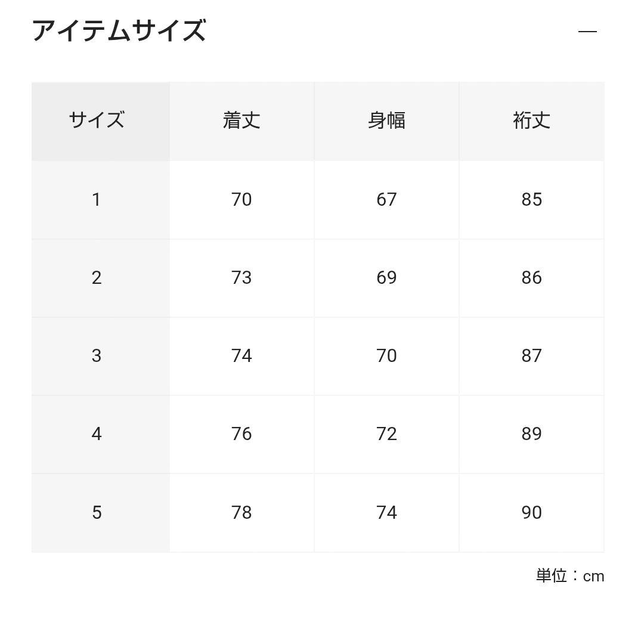This screenshot has width=644, height=644.
Task: Select the 裄丈 value 85 cell
Action: pos(531,200)
